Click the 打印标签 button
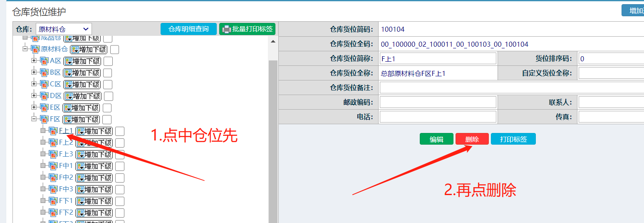The image size is (644, 223). (513, 139)
